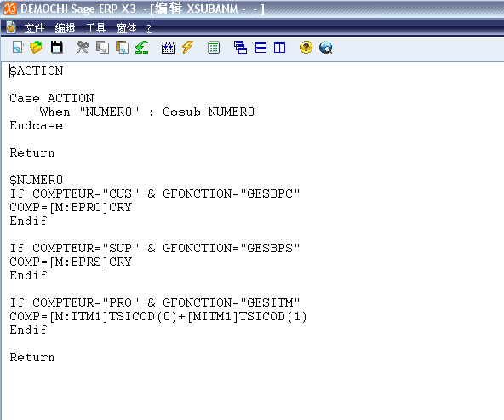Cut selection with the scissors icon
This screenshot has width=504, height=420.
click(83, 48)
